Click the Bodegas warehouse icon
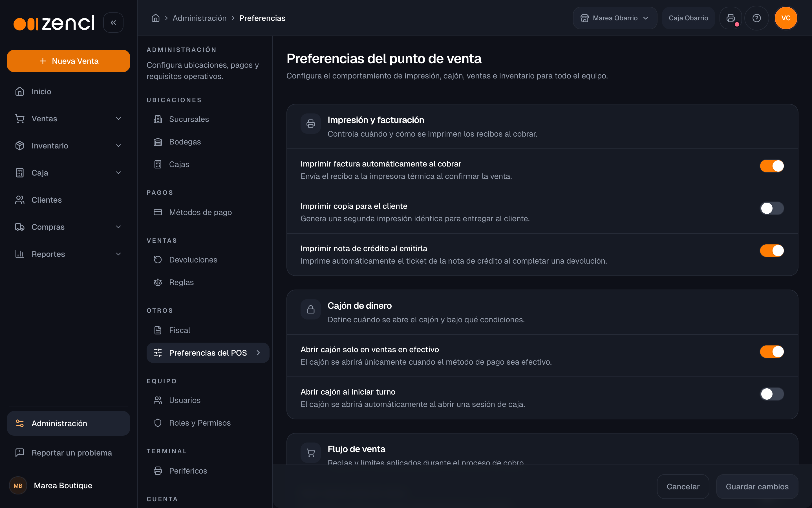Viewport: 812px width, 508px height. [158, 142]
